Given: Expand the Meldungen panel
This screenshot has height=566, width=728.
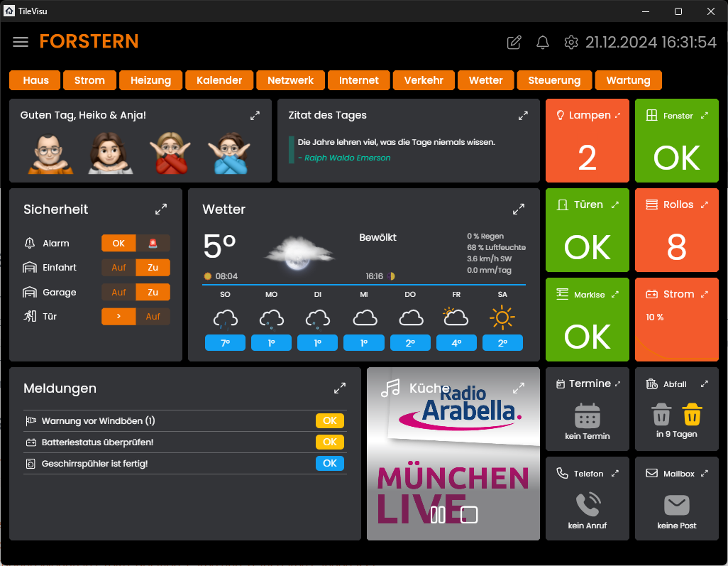Looking at the screenshot, I should click(x=340, y=388).
